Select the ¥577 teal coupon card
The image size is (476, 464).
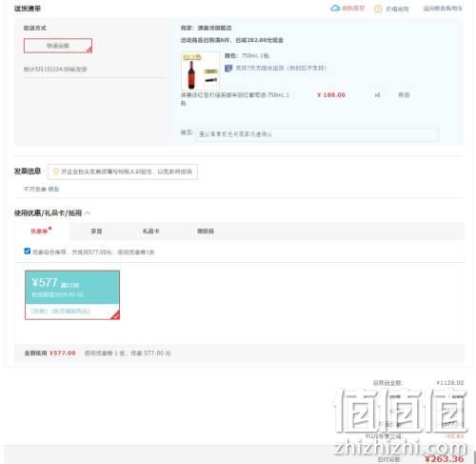tap(72, 294)
